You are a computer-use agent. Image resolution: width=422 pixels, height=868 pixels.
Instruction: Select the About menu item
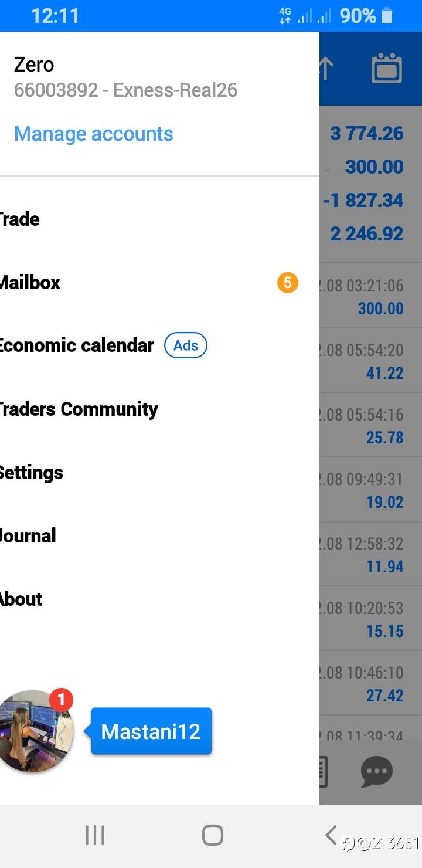tap(22, 599)
